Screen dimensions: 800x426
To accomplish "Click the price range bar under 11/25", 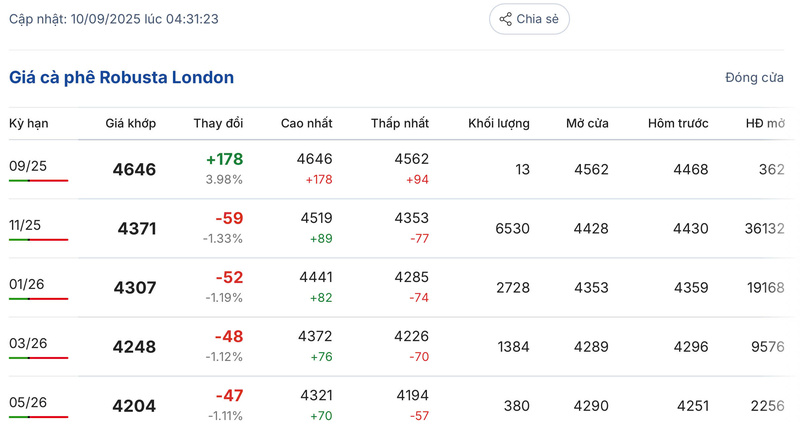I will pos(38,240).
